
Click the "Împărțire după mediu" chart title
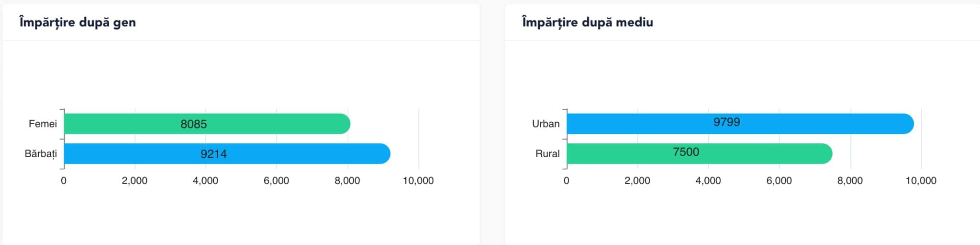587,22
